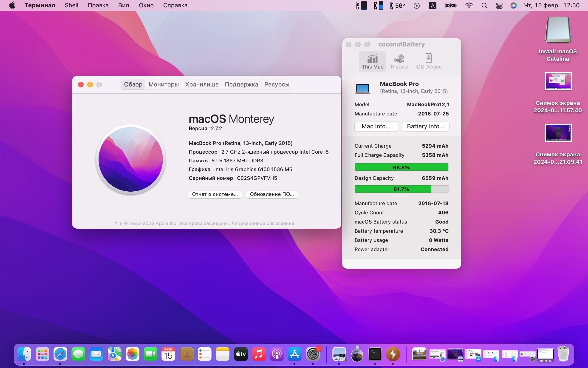Open Mail from the Dock
Viewport: 588px width, 368px height.
point(96,354)
